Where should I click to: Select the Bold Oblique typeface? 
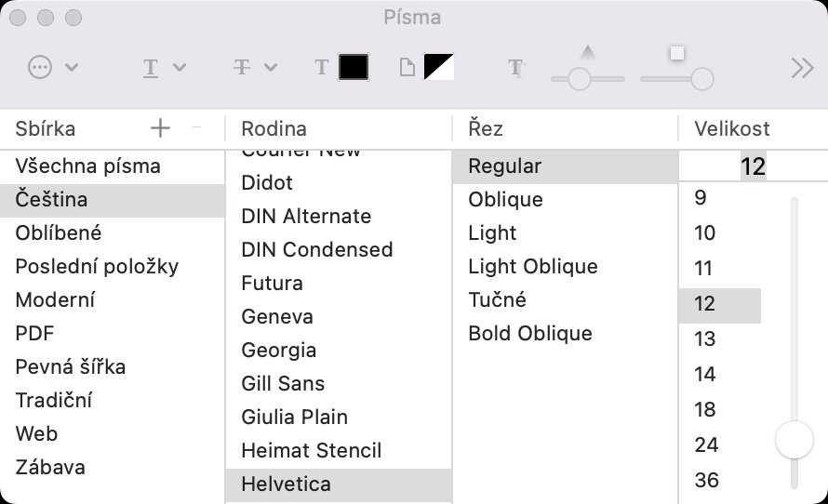pyautogui.click(x=530, y=334)
